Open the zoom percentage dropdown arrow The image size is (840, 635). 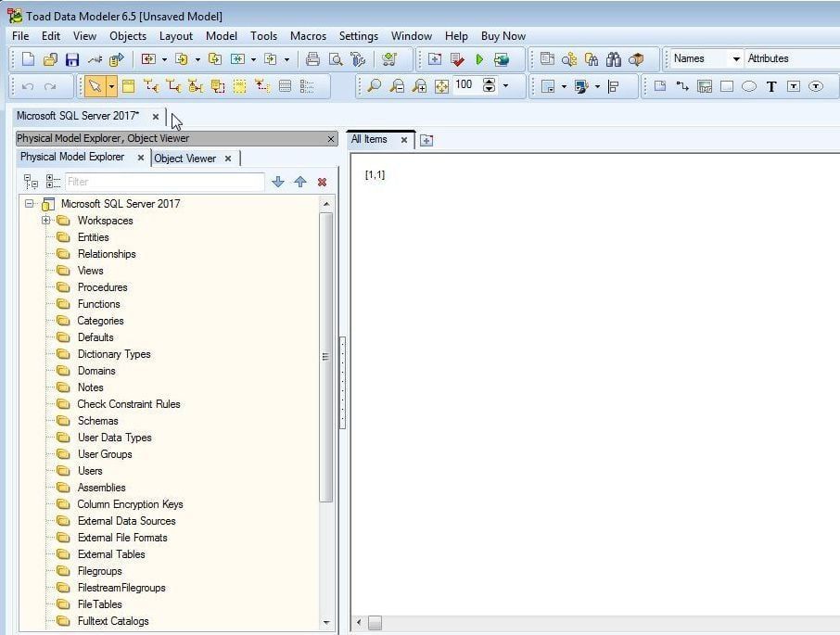pos(505,86)
